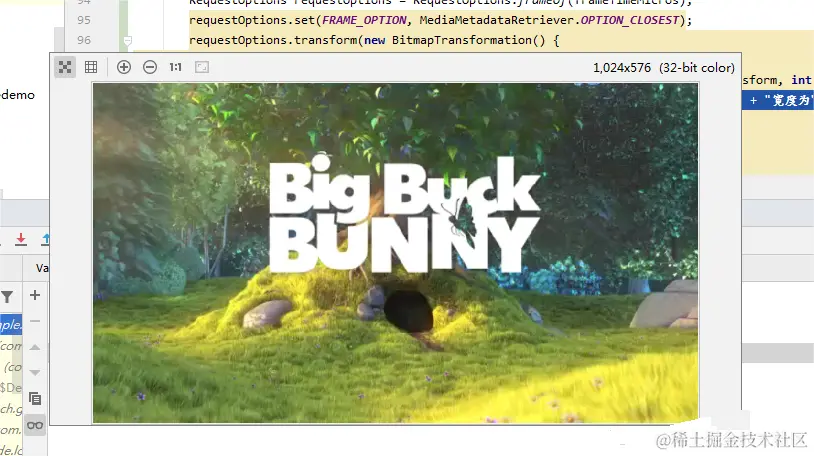Click the 1,024x576 image size label
Image resolution: width=814 pixels, height=456 pixels.
pyautogui.click(x=622, y=68)
